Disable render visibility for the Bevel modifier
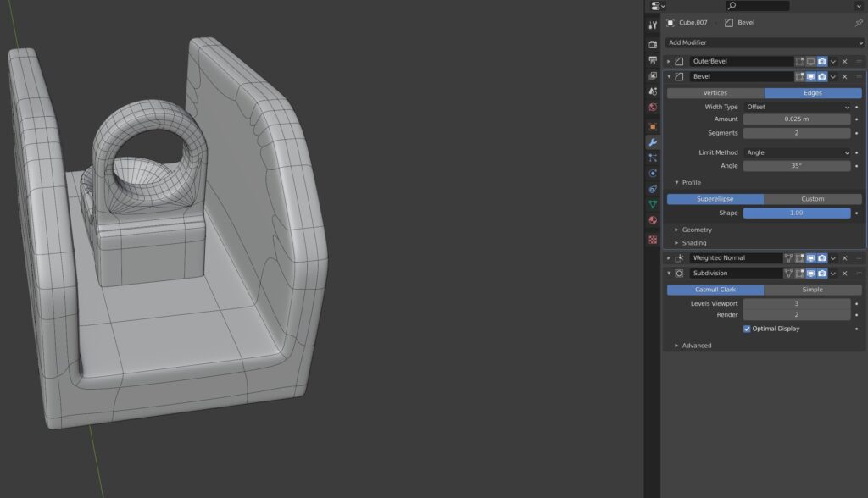The image size is (868, 498). click(822, 76)
